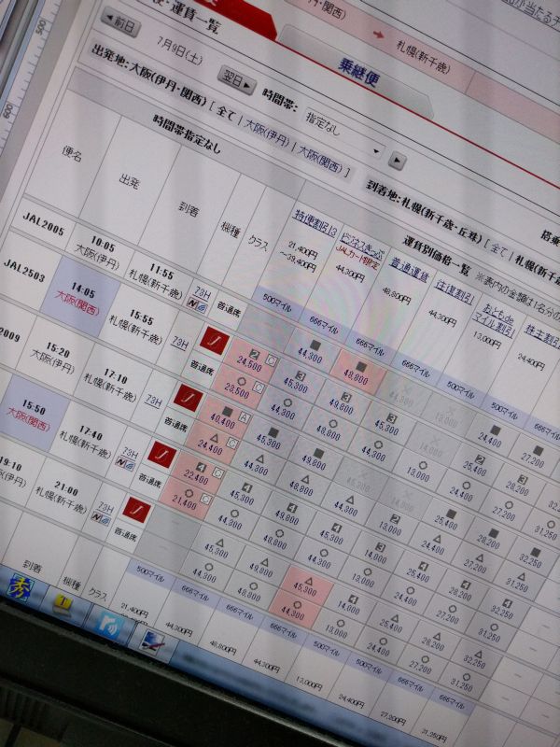Click the C mark icon beside the pink 24,400 fare
This screenshot has height=747, width=560.
(x=231, y=444)
